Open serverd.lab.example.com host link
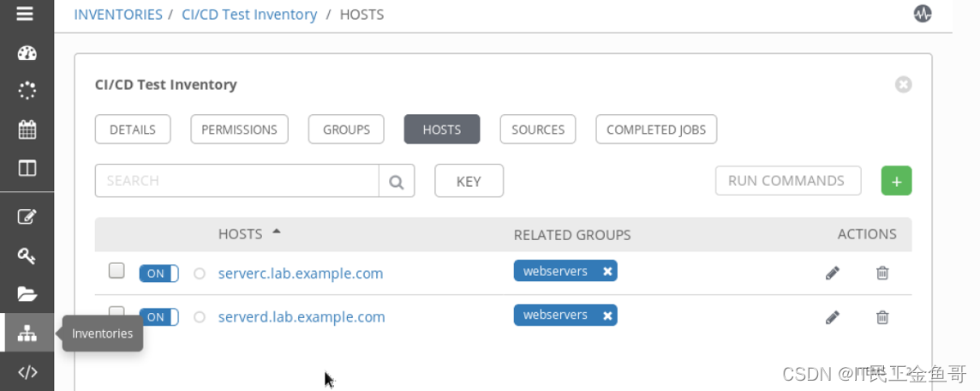This screenshot has height=391, width=980. 302,317
